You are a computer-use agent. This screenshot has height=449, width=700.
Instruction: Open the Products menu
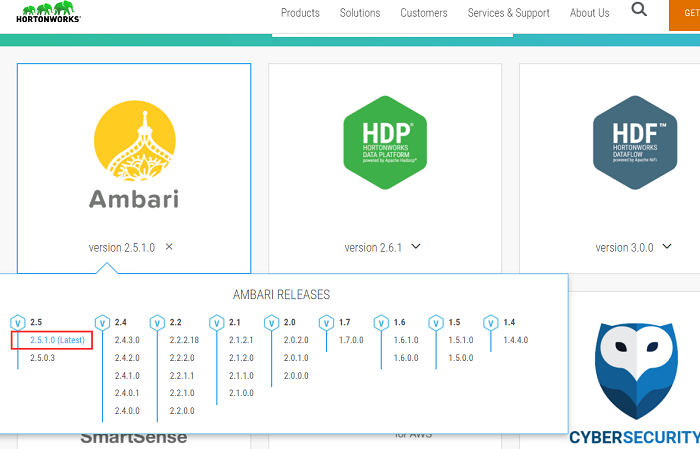pyautogui.click(x=300, y=13)
